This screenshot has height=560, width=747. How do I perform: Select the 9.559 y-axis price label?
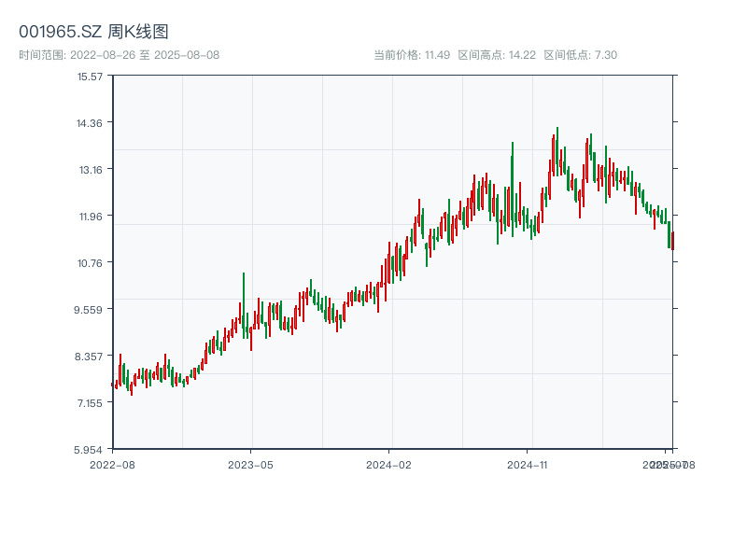pyautogui.click(x=90, y=310)
